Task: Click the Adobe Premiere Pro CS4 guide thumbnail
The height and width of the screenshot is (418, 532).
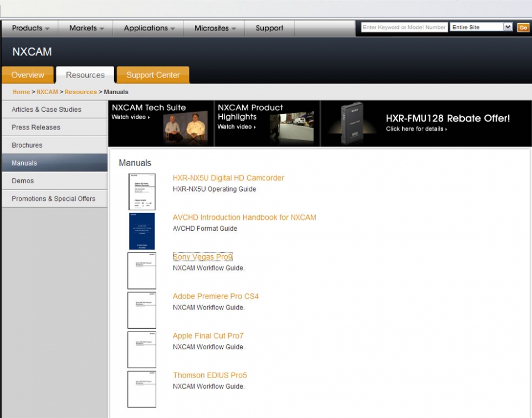Action: click(142, 310)
